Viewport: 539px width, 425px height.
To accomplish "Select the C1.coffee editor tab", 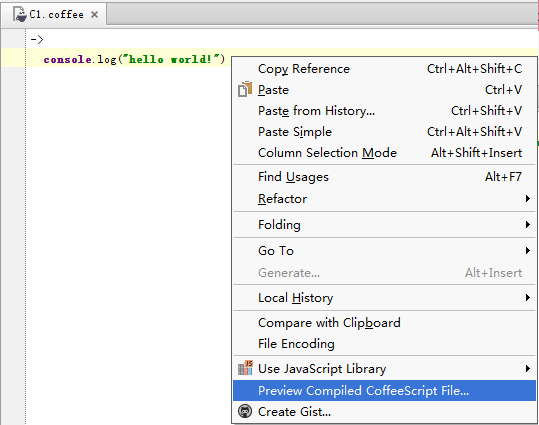I will pyautogui.click(x=53, y=14).
